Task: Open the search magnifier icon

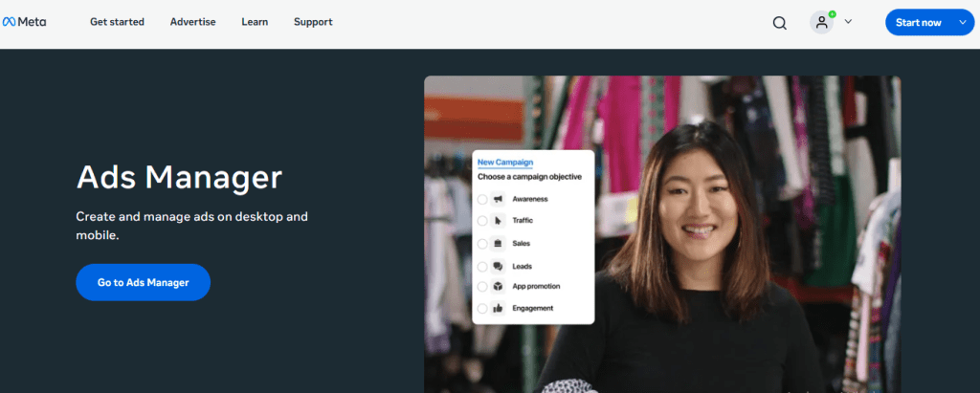Action: click(779, 23)
